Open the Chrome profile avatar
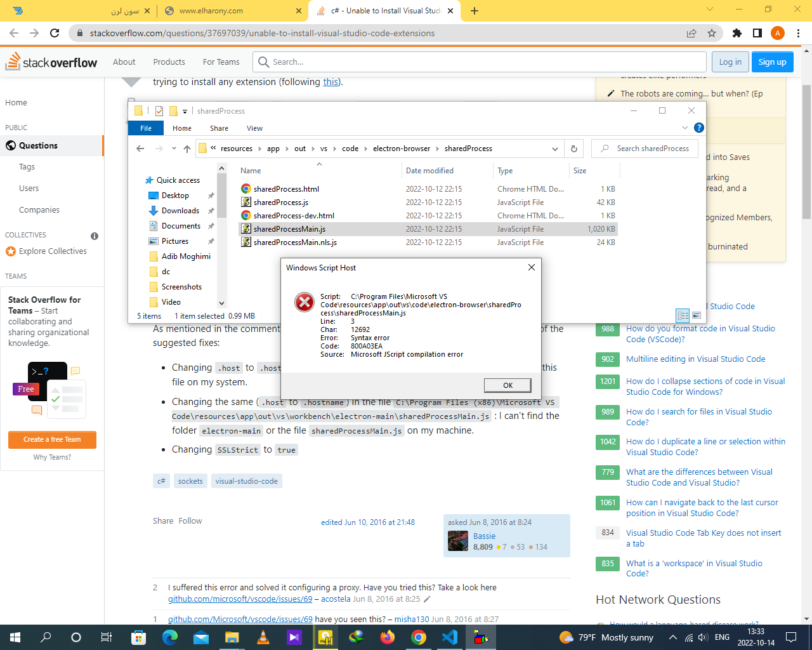 pos(778,33)
